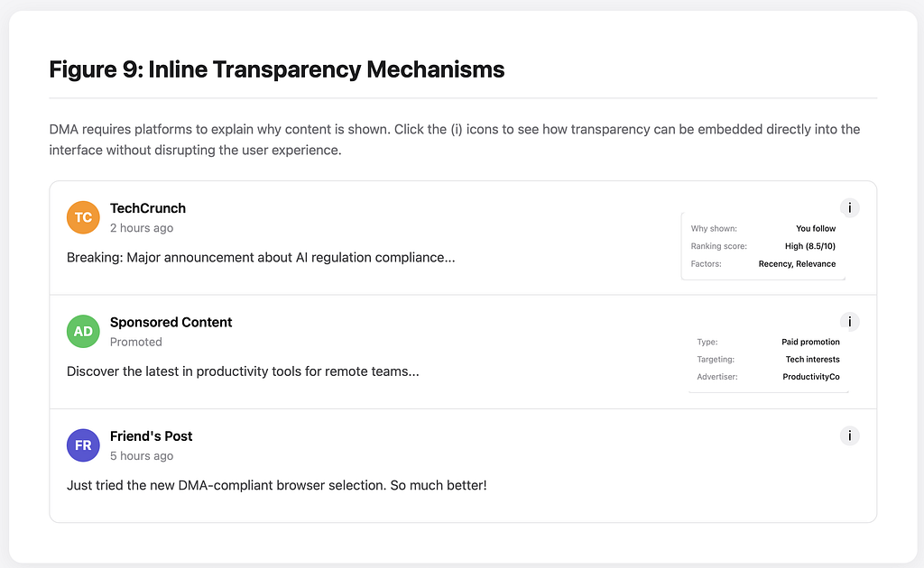The width and height of the screenshot is (924, 568).
Task: Click the 'Advertiser:' label
Action: point(716,377)
